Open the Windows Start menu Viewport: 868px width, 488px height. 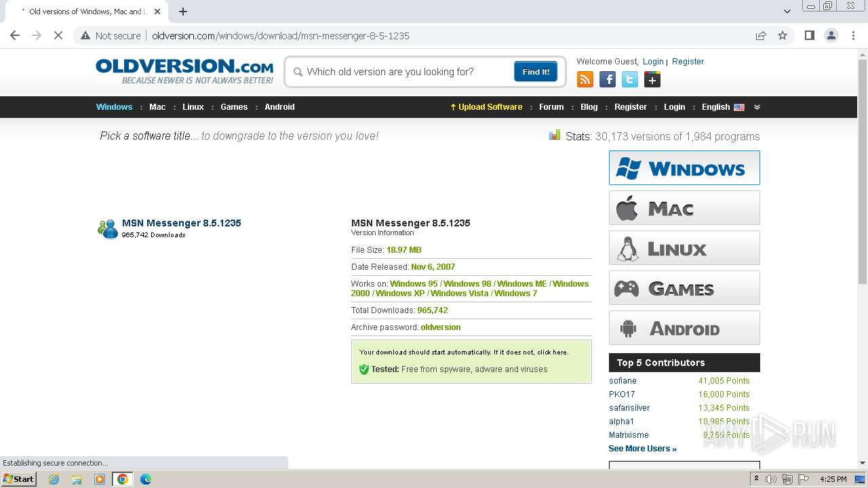(19, 479)
